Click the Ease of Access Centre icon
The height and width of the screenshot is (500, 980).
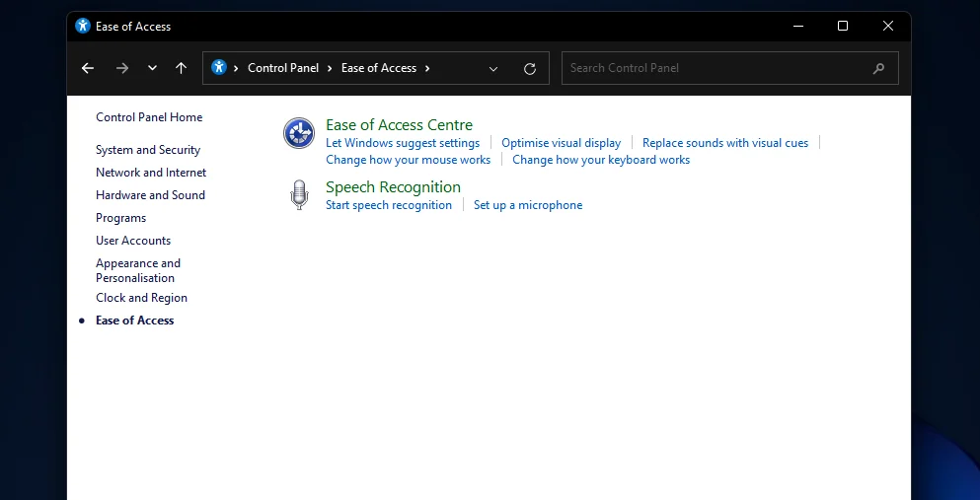coord(299,133)
